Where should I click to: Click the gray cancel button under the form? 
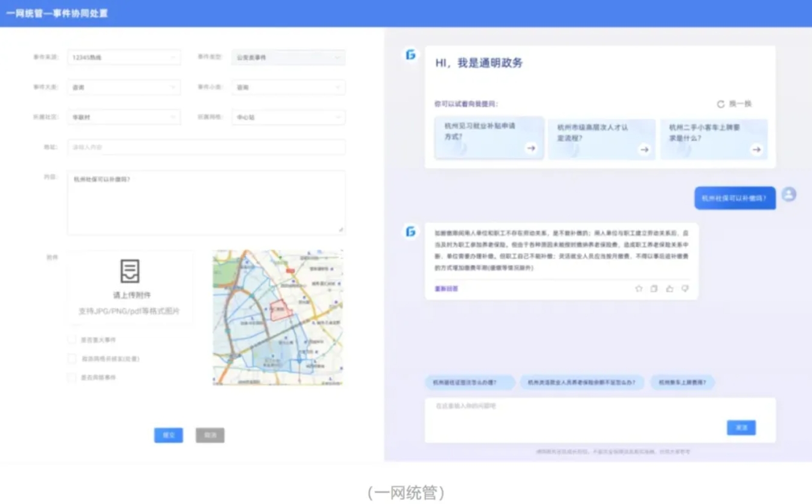(x=210, y=435)
